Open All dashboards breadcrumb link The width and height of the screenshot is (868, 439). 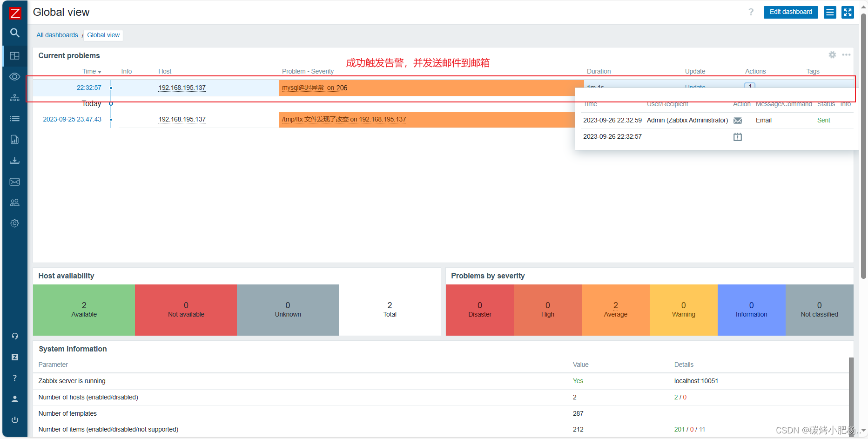click(57, 35)
